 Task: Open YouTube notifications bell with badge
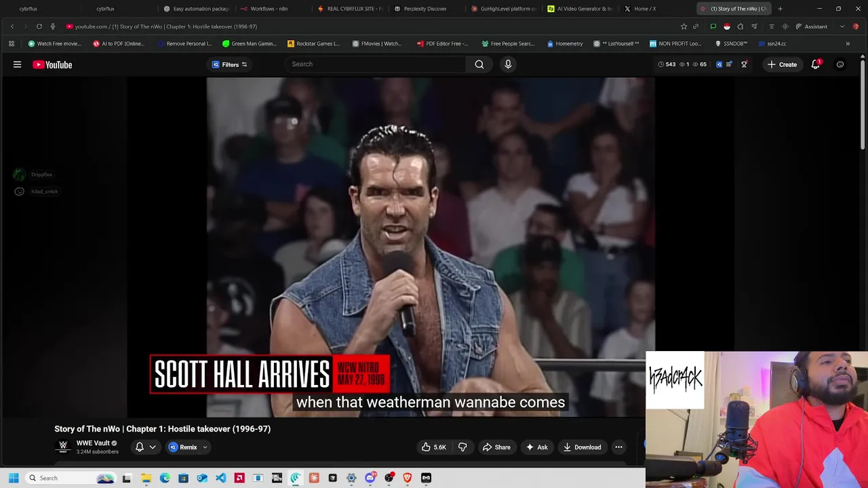point(816,64)
